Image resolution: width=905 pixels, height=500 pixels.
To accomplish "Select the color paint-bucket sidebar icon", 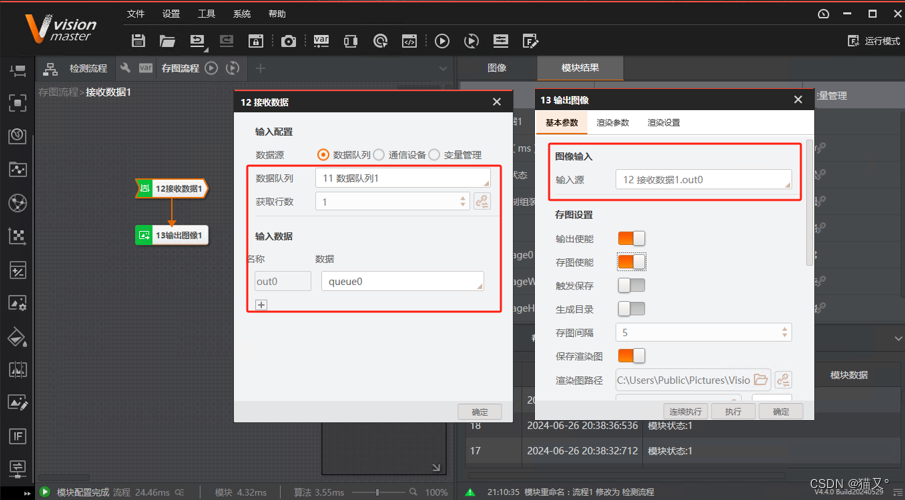I will [x=17, y=337].
